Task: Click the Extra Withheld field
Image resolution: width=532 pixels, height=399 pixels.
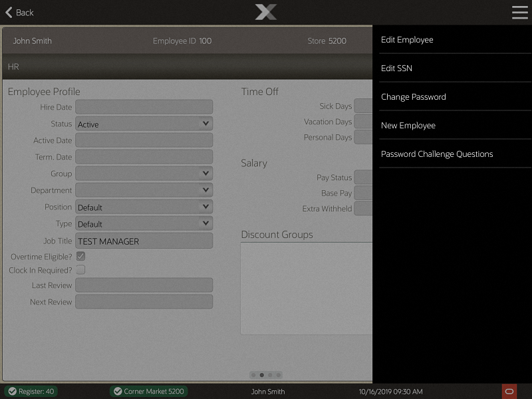Action: click(x=363, y=208)
